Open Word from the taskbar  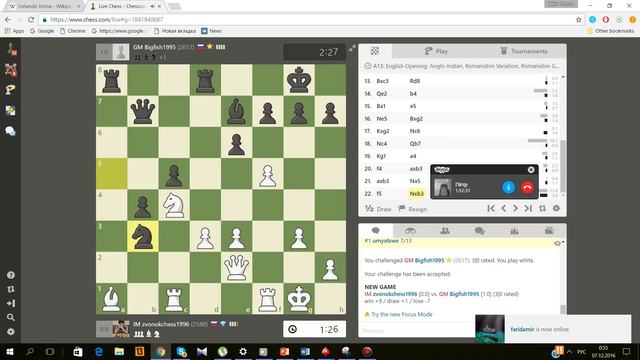[x=305, y=351]
